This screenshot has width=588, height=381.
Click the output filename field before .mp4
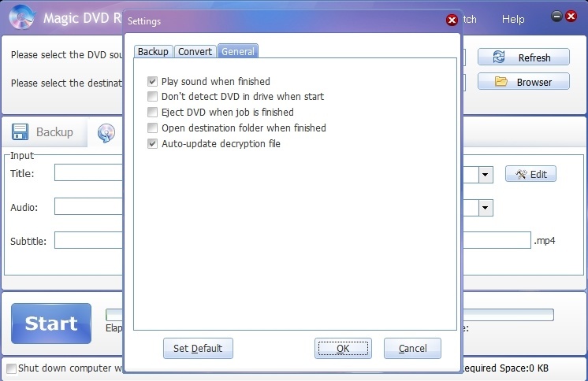[x=497, y=240]
